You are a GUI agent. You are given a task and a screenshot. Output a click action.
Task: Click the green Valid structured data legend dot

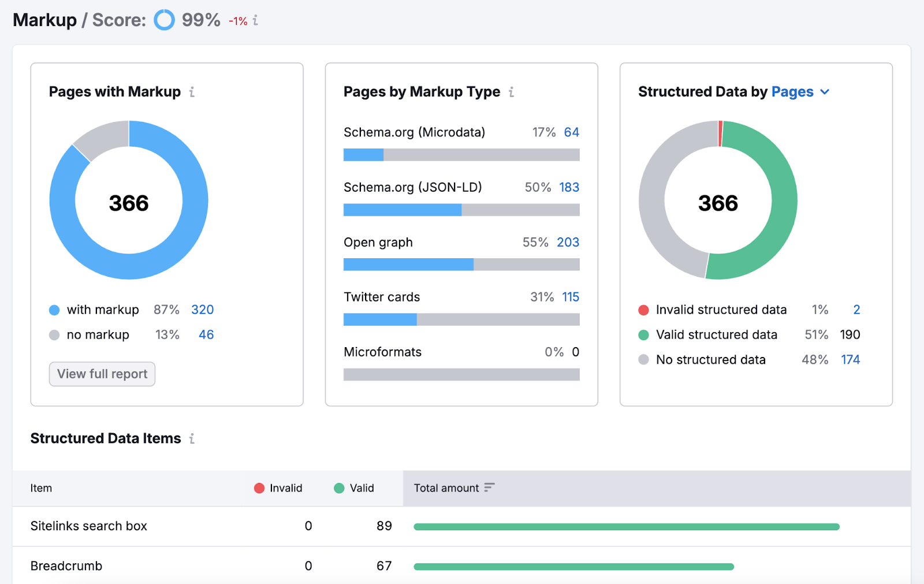click(643, 335)
